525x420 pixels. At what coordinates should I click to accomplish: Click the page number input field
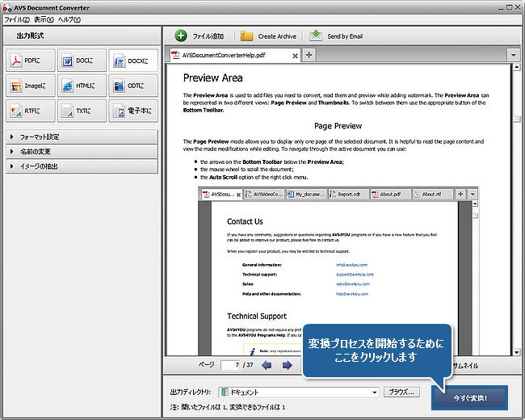coord(231,365)
